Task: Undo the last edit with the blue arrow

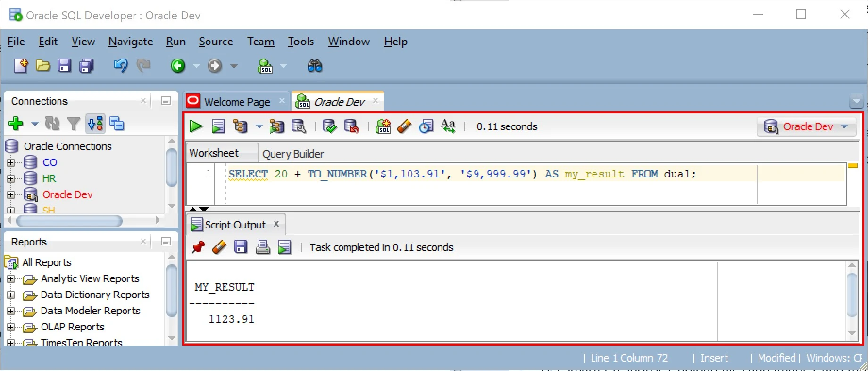Action: 121,66
